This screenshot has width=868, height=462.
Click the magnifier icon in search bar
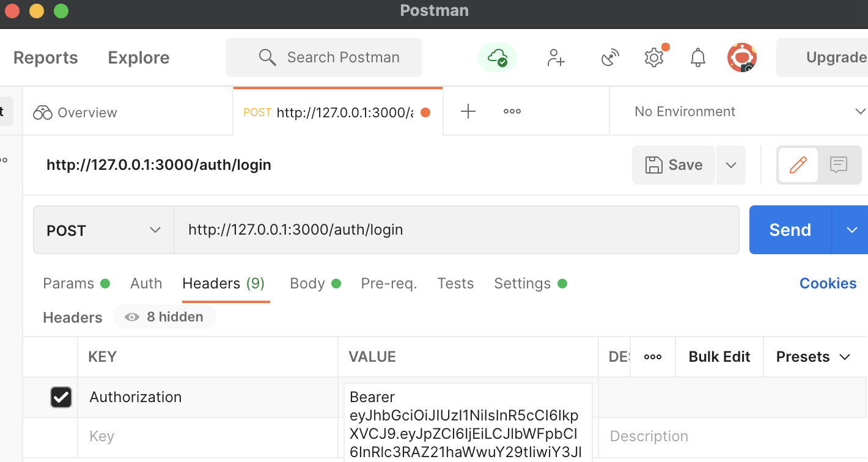point(267,57)
